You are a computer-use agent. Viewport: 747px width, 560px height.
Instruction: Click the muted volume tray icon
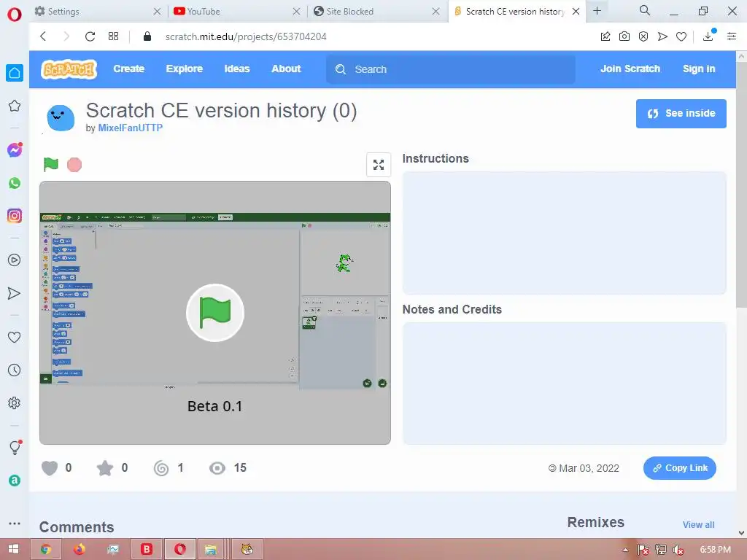[x=678, y=550]
